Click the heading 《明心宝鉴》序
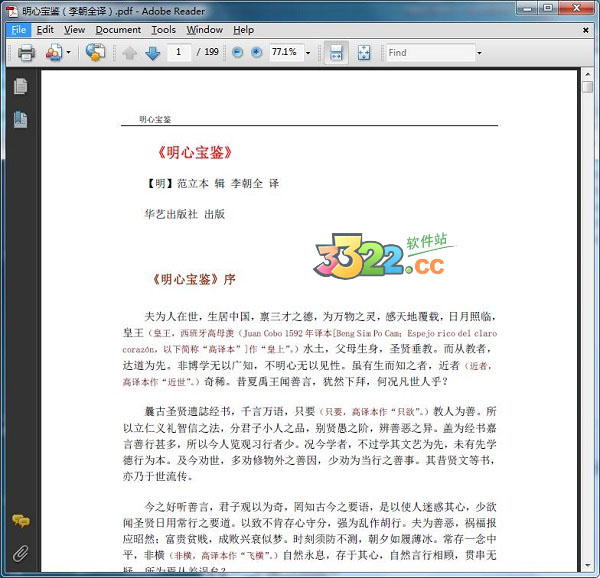600x578 pixels. pyautogui.click(x=194, y=279)
